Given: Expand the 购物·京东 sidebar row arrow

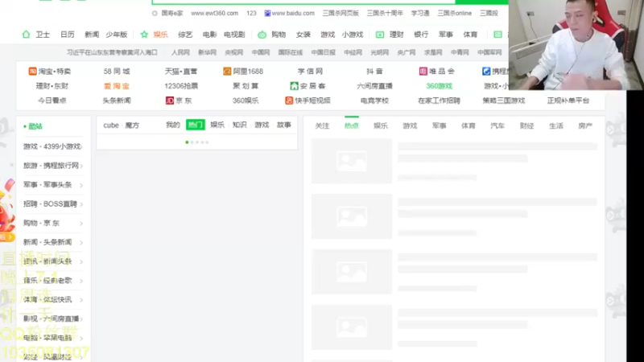Looking at the screenshot, I should (81, 224).
